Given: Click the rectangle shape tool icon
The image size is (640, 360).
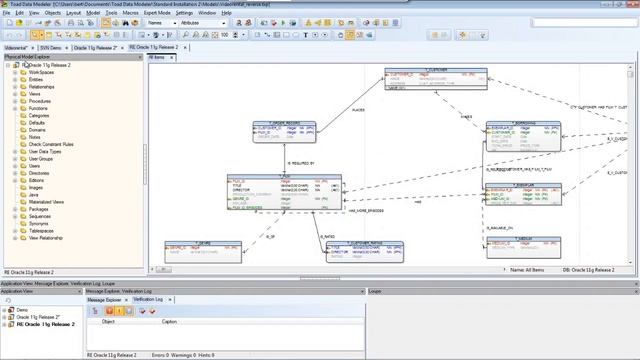Looking at the screenshot, I should tap(286, 35).
